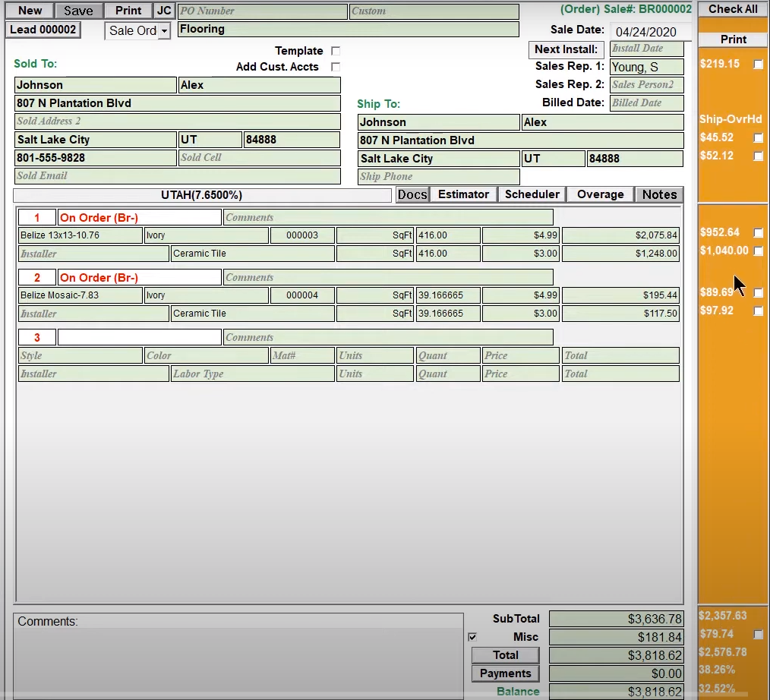Click the JC button next to Print
This screenshot has width=770, height=700.
[x=164, y=10]
